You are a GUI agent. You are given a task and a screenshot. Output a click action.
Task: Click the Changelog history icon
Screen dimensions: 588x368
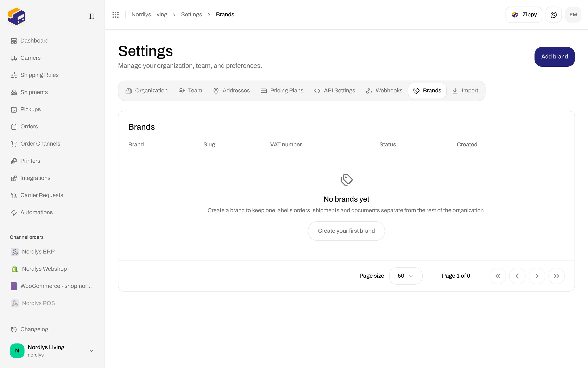point(14,329)
